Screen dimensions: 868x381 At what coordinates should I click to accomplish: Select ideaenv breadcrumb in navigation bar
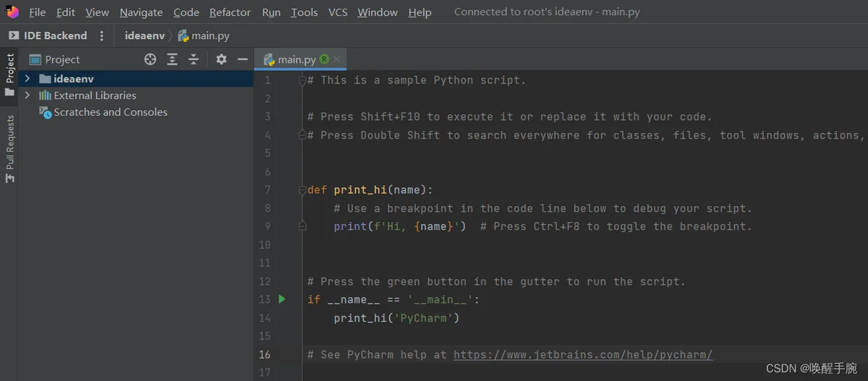pos(145,35)
